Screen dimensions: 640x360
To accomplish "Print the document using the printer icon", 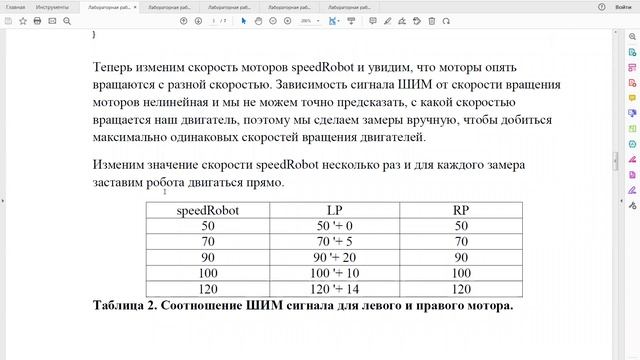I will point(37,21).
